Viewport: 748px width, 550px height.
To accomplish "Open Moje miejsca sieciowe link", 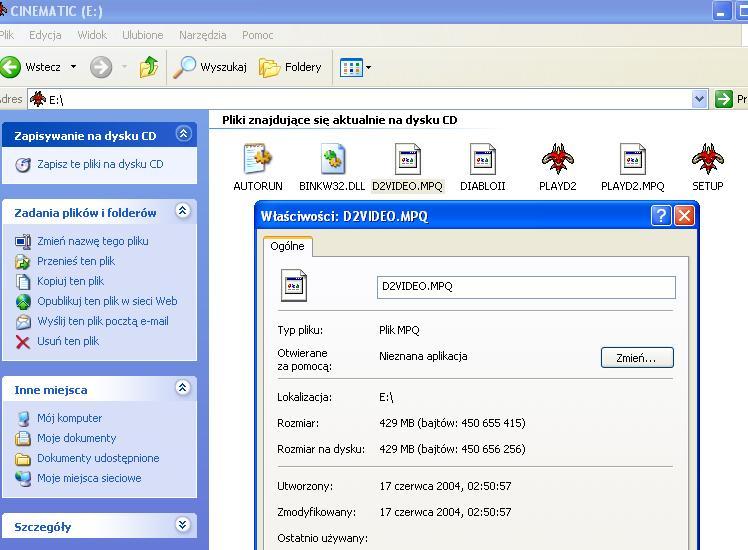I will (x=89, y=478).
